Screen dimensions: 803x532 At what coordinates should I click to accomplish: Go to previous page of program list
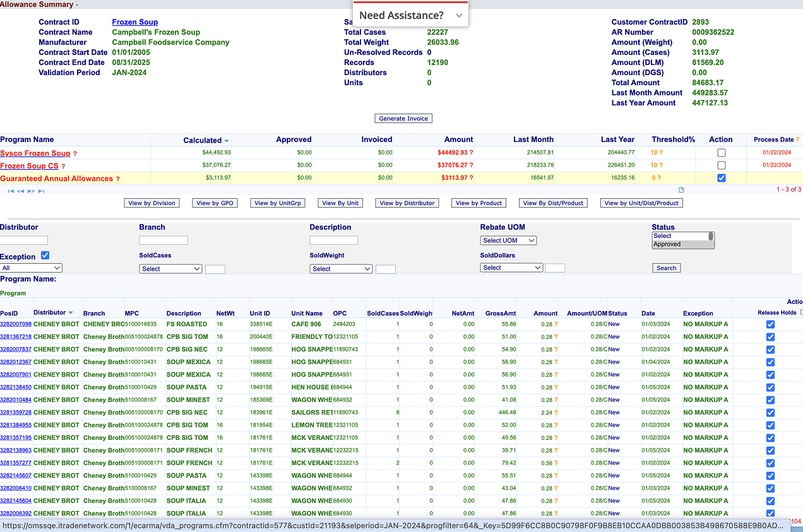pyautogui.click(x=21, y=191)
